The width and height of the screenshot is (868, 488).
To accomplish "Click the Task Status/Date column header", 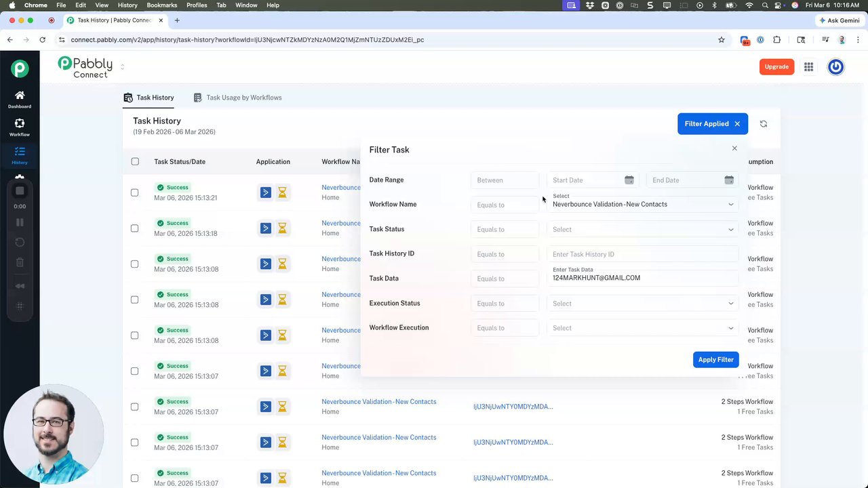I will [x=180, y=162].
